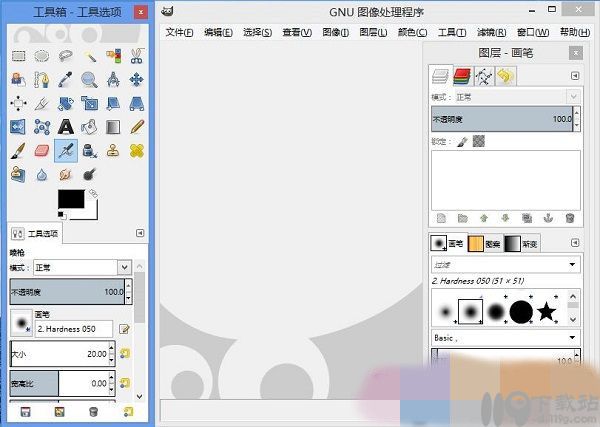Select the Alignment tool
This screenshot has width=600, height=427.
(x=18, y=103)
